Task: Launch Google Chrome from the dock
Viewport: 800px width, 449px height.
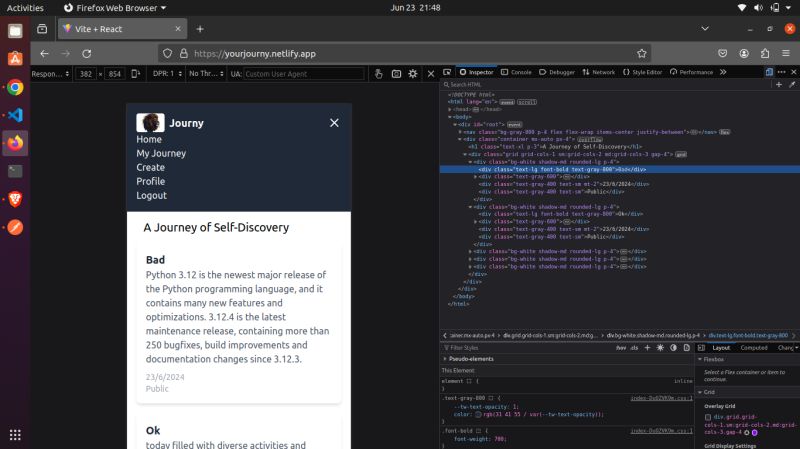Action: tap(15, 87)
